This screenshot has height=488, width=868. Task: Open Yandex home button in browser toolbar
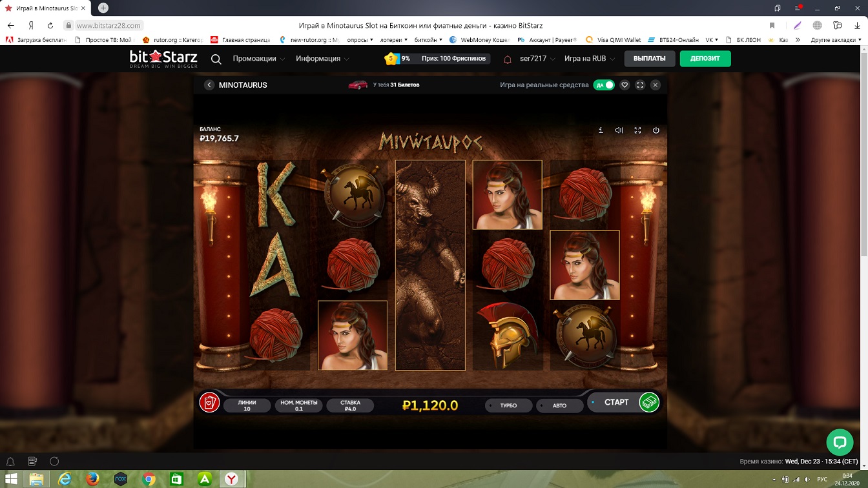coord(31,25)
